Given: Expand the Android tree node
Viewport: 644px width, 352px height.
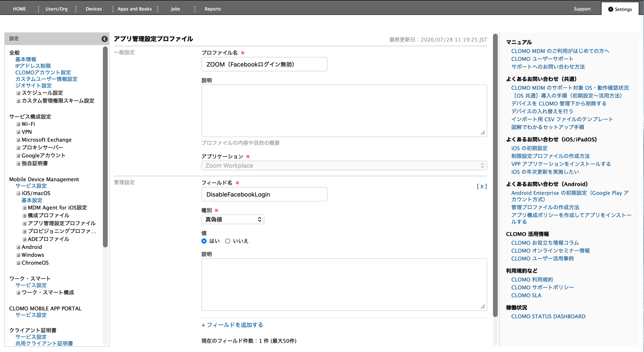Looking at the screenshot, I should 18,247.
